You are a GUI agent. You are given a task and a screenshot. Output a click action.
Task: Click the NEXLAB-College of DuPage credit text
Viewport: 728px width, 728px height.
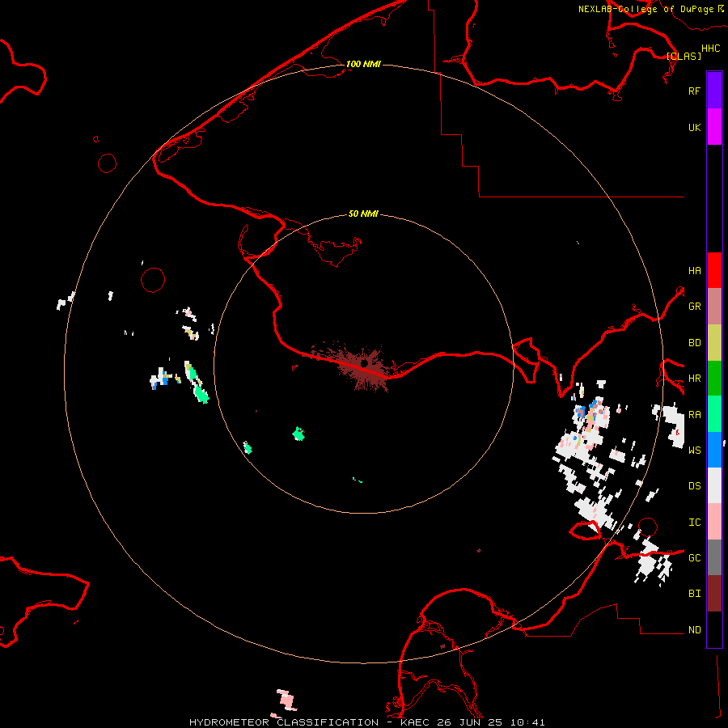click(645, 9)
